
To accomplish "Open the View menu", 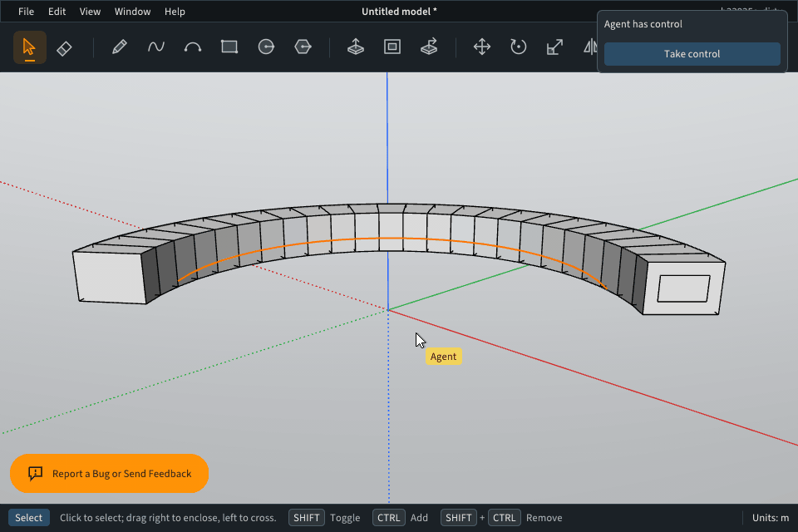I will point(90,11).
